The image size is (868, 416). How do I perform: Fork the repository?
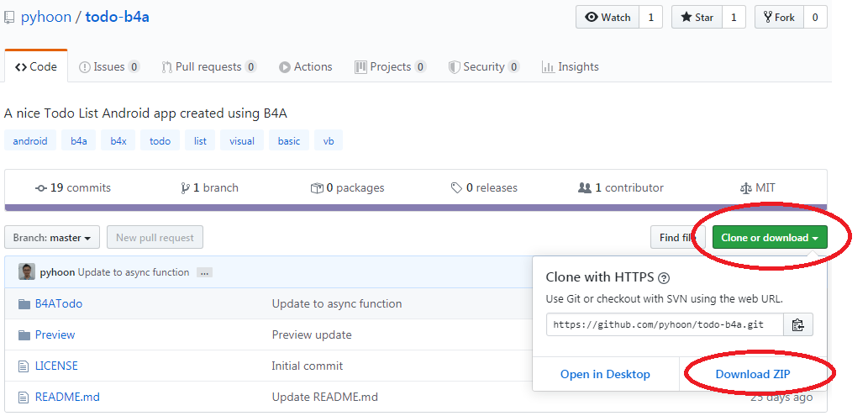779,17
